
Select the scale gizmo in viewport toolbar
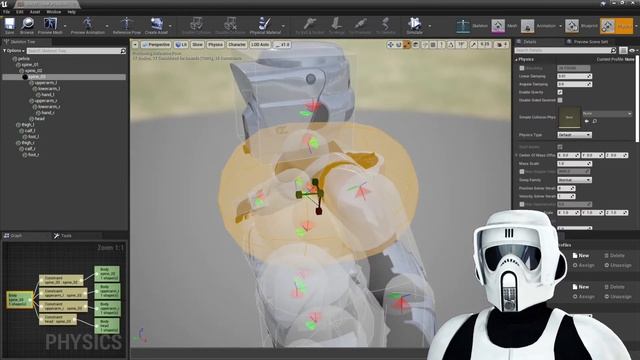407,44
